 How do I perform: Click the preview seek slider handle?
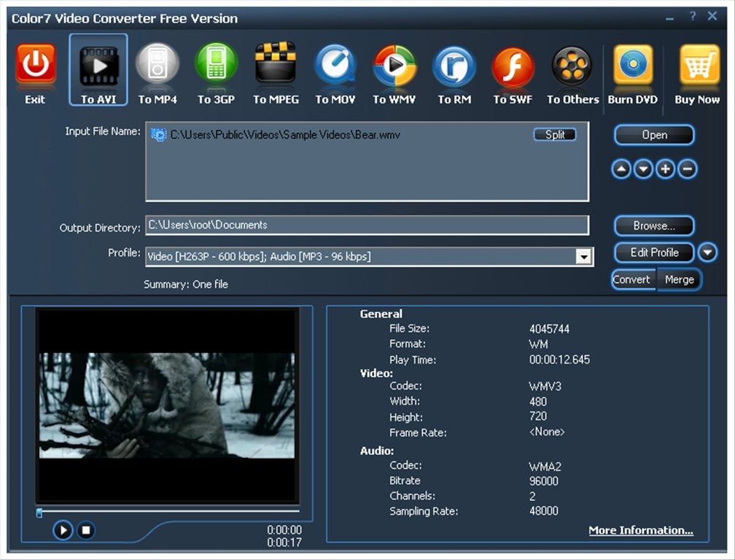(39, 513)
